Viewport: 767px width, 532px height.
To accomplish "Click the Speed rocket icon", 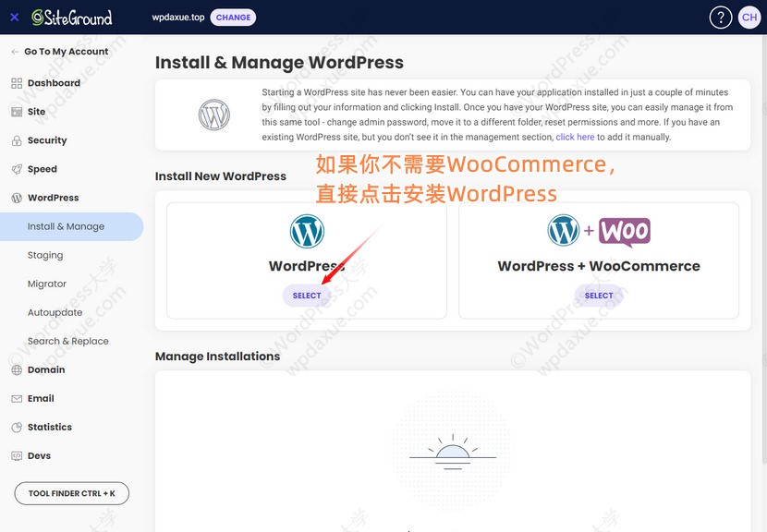I will pos(17,169).
